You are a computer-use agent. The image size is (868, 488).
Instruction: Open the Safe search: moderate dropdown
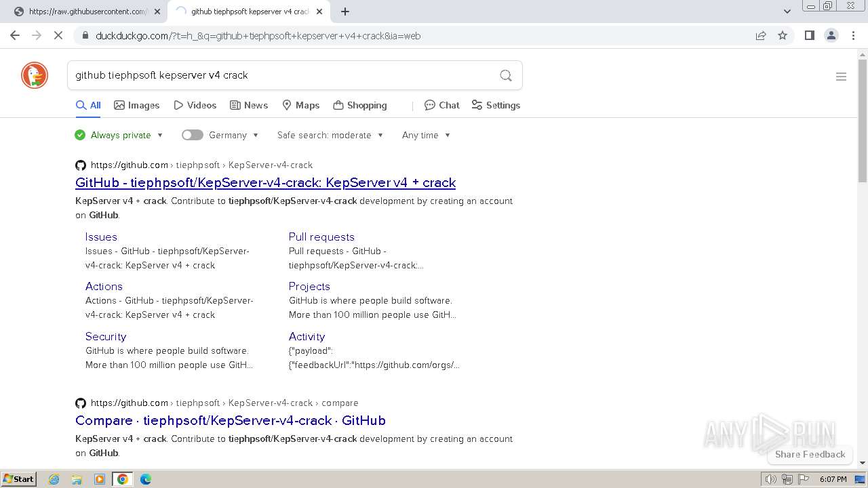point(330,135)
